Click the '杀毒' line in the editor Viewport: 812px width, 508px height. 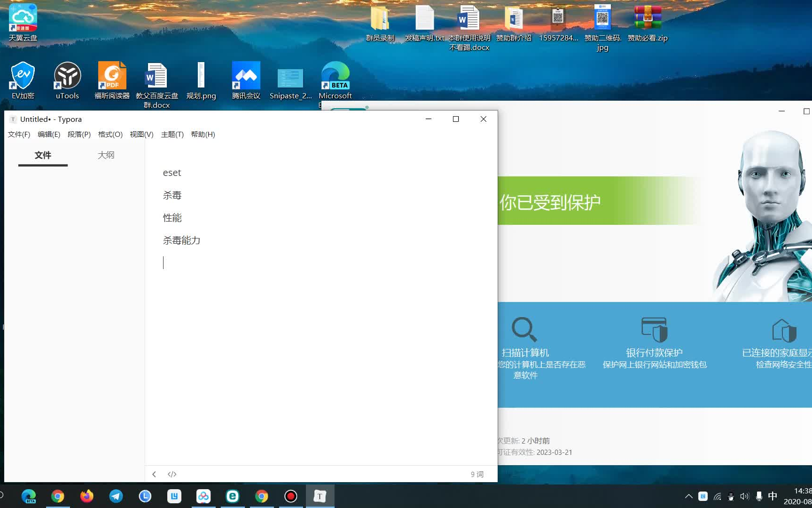tap(172, 195)
